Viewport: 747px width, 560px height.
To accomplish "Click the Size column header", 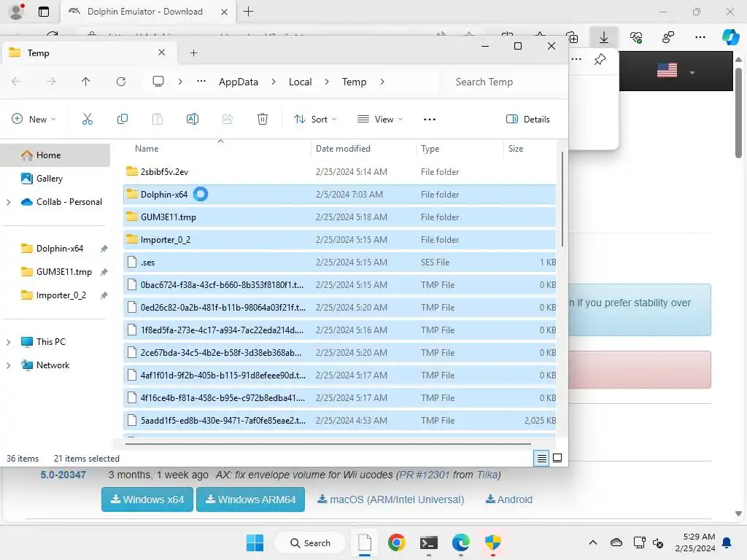I will click(516, 149).
